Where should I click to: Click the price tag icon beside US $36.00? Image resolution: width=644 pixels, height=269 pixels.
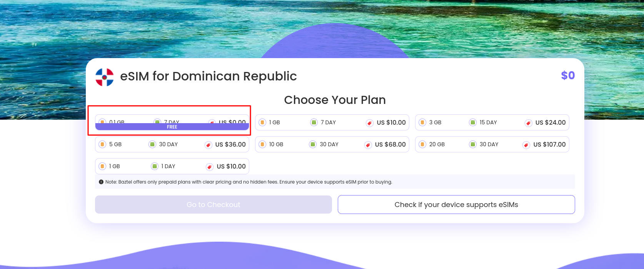209,145
